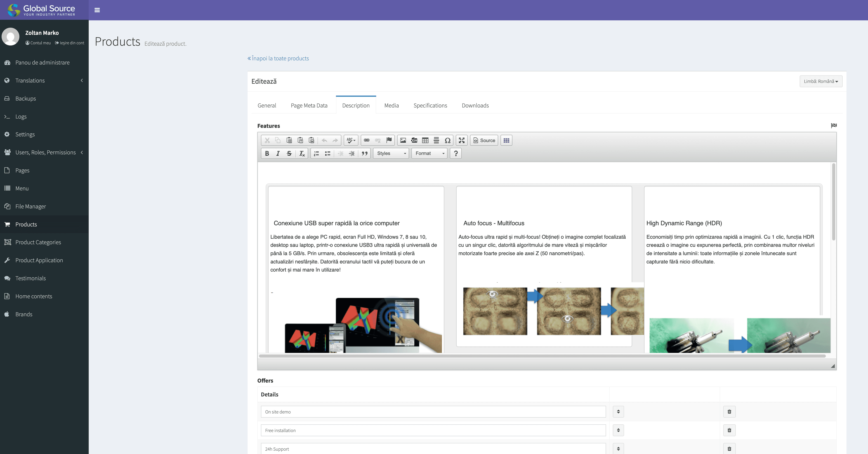Click the Free installation input field
The height and width of the screenshot is (454, 868).
click(433, 430)
